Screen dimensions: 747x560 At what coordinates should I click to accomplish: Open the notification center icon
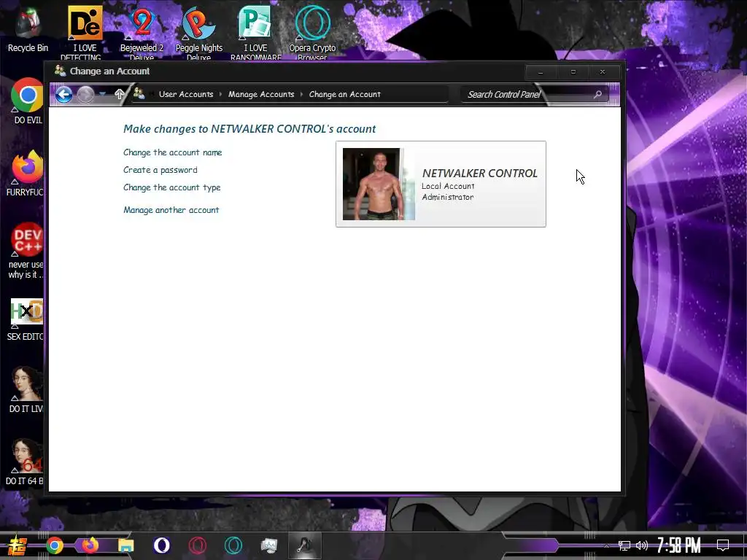pyautogui.click(x=723, y=545)
